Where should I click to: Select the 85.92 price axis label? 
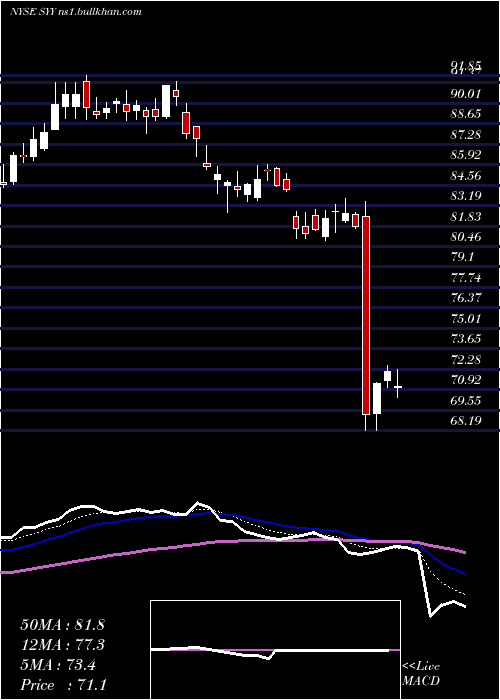466,155
